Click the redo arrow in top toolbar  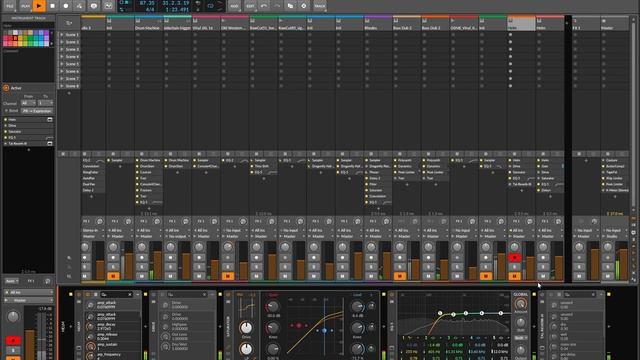click(277, 6)
